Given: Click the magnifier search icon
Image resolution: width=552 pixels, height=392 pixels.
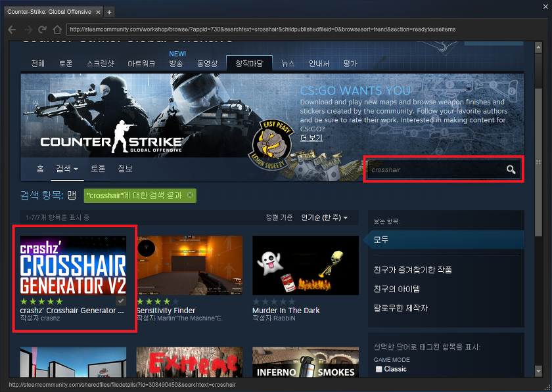Looking at the screenshot, I should 511,170.
